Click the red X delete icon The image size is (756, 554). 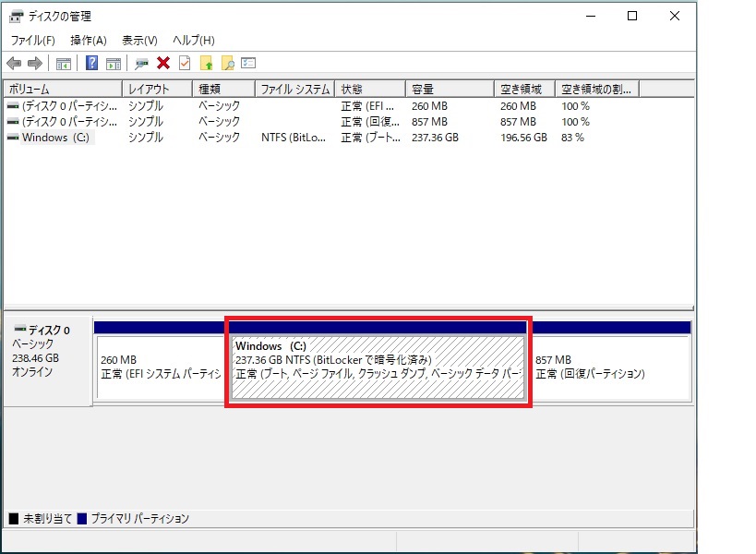(163, 64)
